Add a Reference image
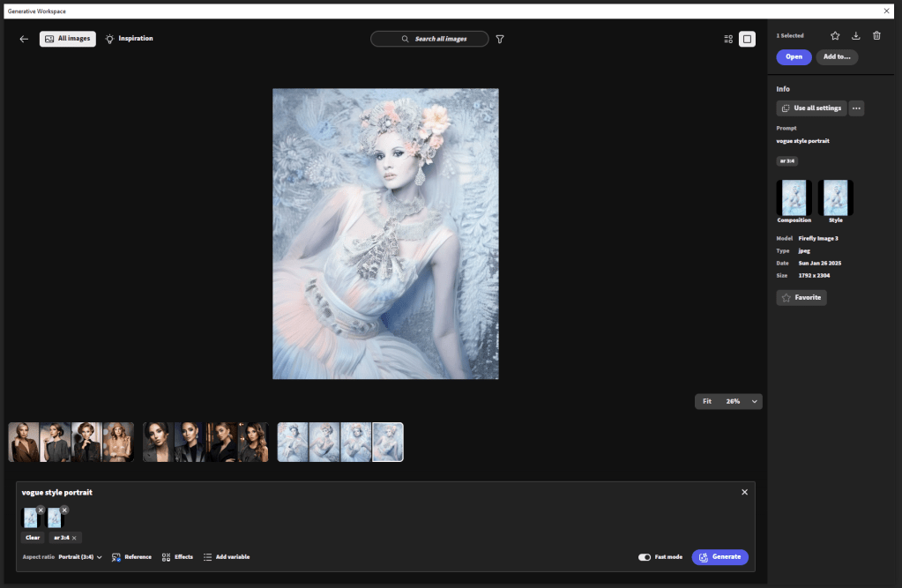Screen dimensions: 902x588 [131, 557]
